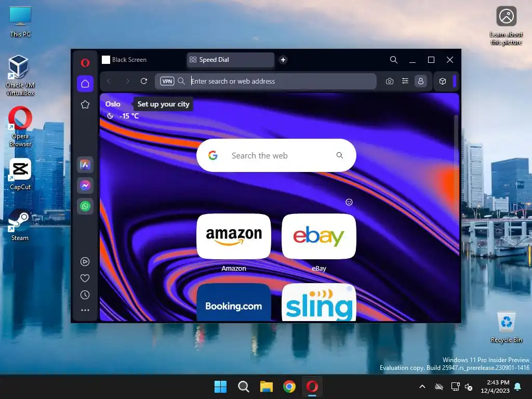Click the -15 °C temperature reading
This screenshot has width=532, height=399.
pyautogui.click(x=129, y=116)
